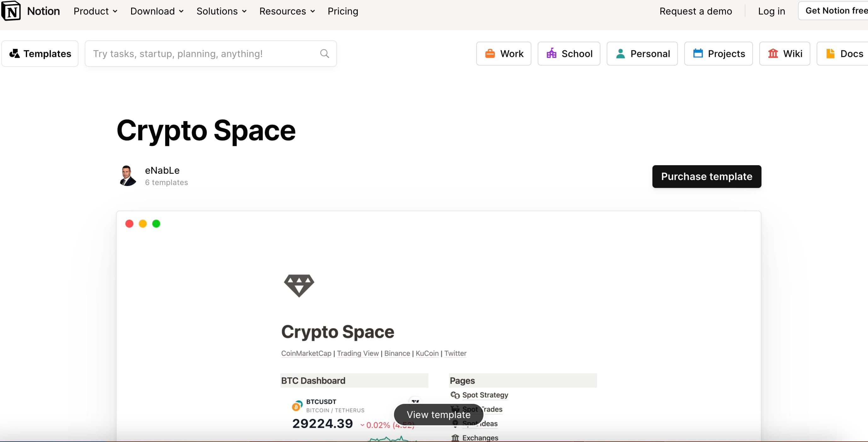Click the Notion logo
868x442 pixels.
(30, 10)
